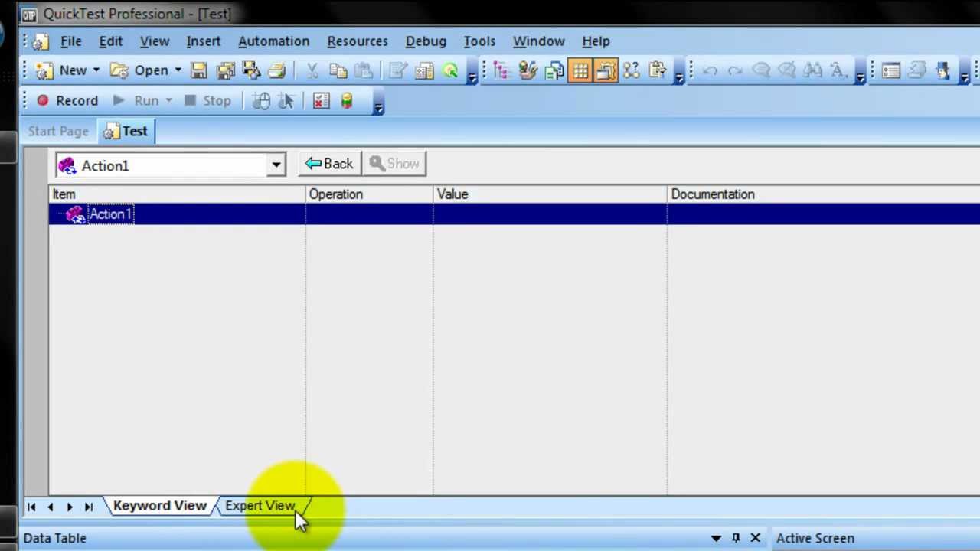Click the Stop button
980x551 pixels.
pos(207,100)
